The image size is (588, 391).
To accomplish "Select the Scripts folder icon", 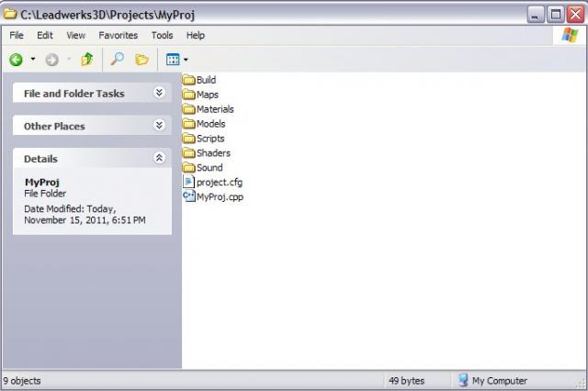I will [189, 139].
